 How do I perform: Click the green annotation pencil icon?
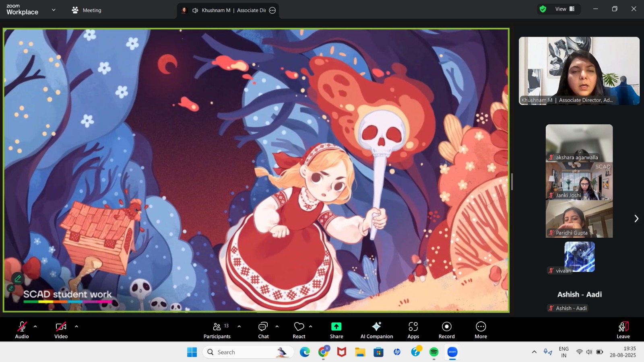pos(18,278)
